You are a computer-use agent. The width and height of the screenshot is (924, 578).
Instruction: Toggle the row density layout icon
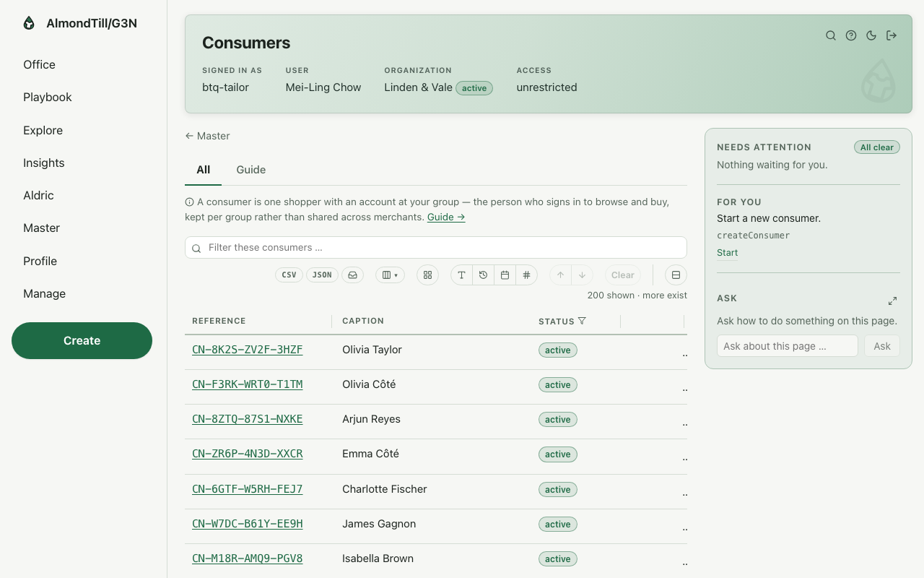pos(676,275)
